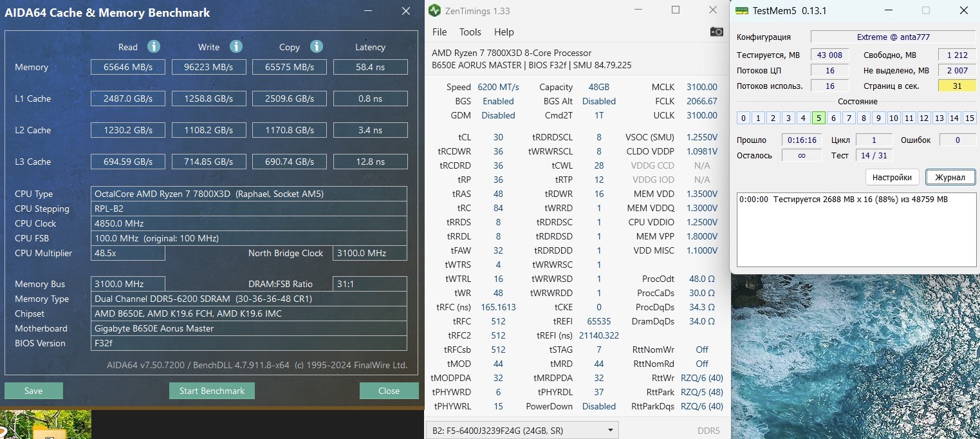Viewport: 980px width, 439px height.
Task: Click the CPU Type field OctalCore AMD Ryzen 7 7800X3D
Action: (x=249, y=194)
